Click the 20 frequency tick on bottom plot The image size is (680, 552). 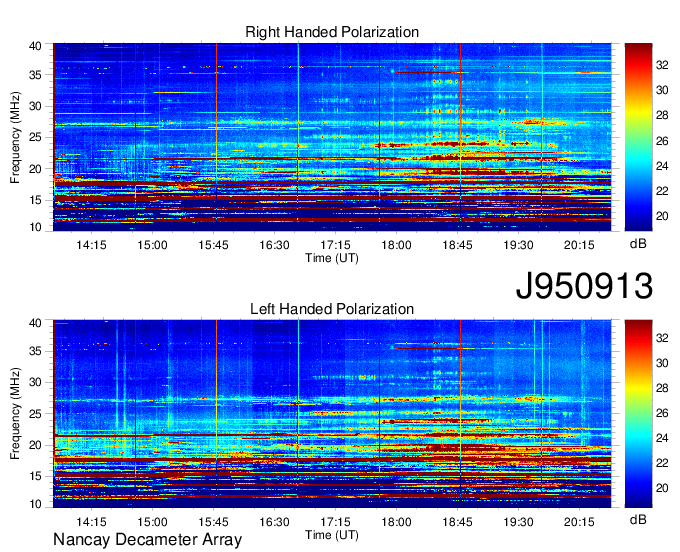pyautogui.click(x=36, y=445)
